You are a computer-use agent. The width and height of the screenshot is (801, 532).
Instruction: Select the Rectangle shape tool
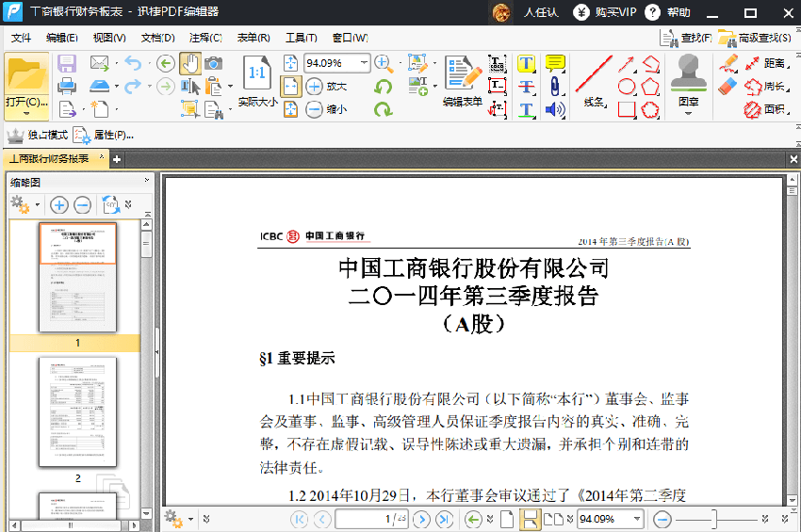627,109
